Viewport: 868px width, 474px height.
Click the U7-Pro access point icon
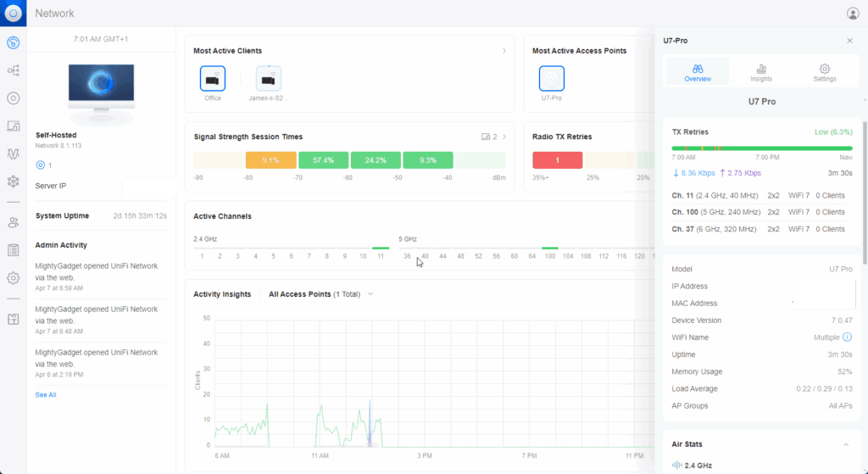552,79
